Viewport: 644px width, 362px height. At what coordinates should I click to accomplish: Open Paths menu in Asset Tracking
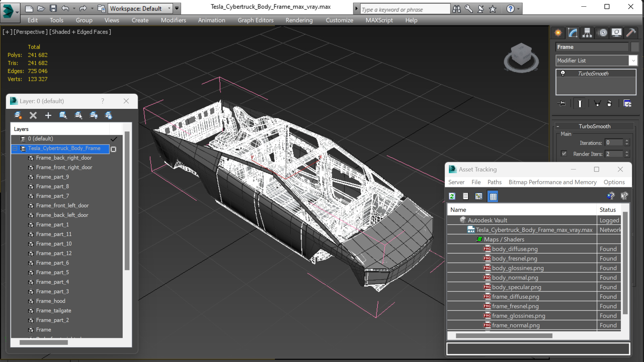[x=494, y=182]
